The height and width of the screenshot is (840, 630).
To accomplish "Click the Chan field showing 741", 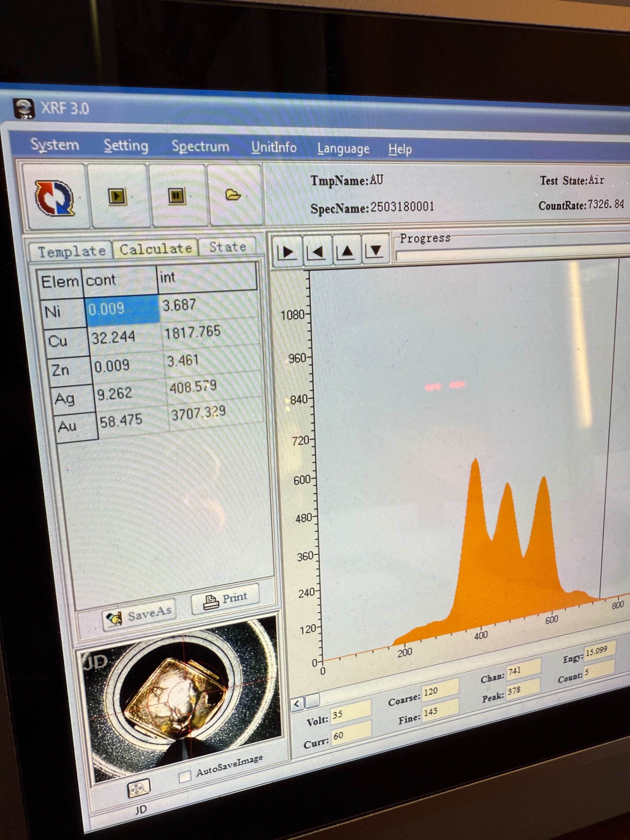I will pos(523,670).
